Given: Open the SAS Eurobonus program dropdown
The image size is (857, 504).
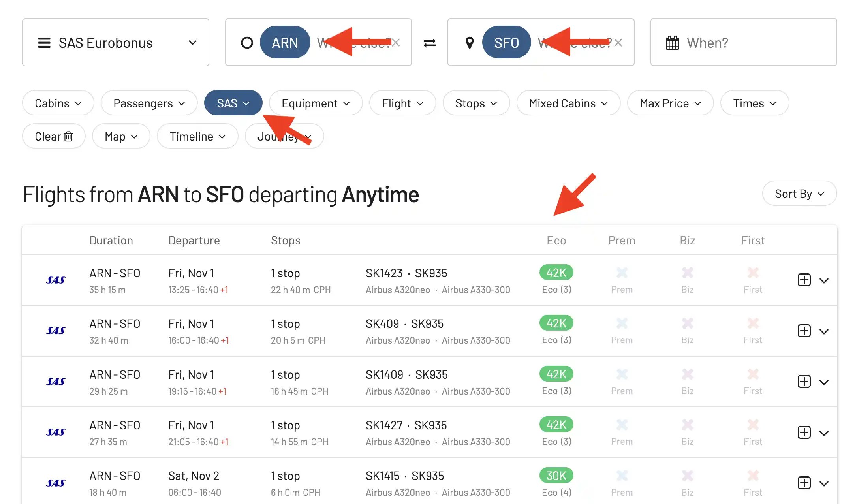Looking at the screenshot, I should [x=115, y=42].
